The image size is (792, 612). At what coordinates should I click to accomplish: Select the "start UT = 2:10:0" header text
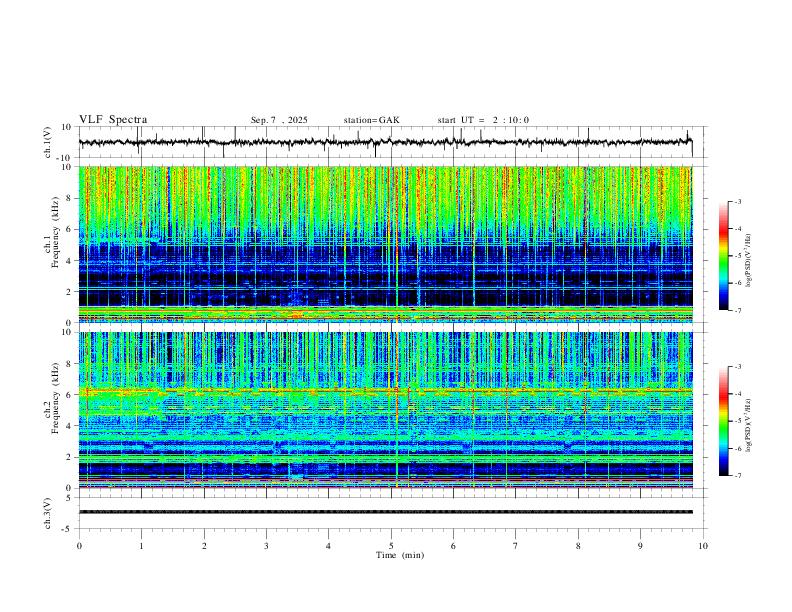[483, 120]
